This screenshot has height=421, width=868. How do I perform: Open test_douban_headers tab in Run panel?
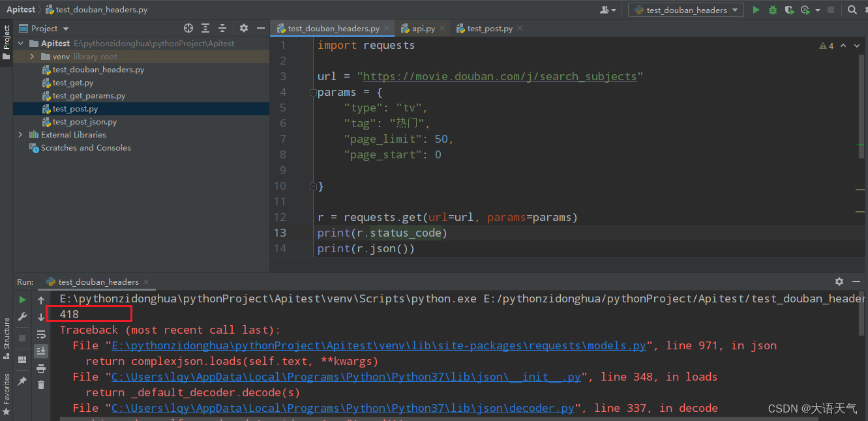tap(98, 282)
